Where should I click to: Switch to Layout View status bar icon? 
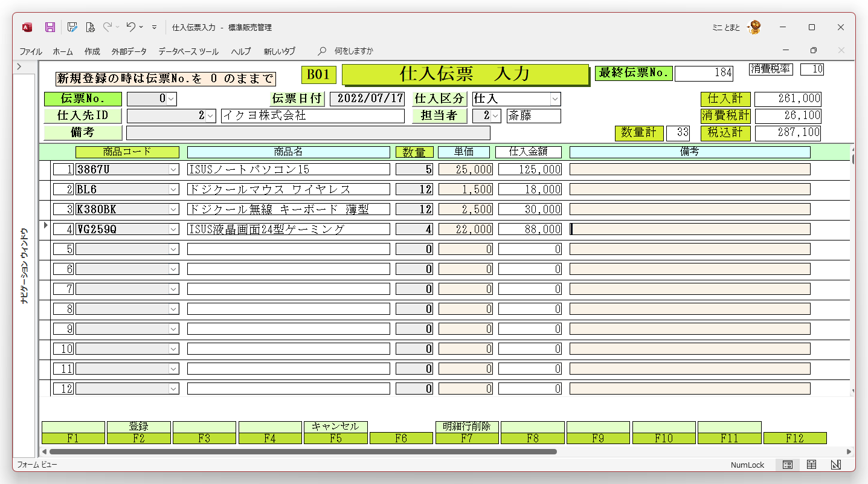[811, 465]
